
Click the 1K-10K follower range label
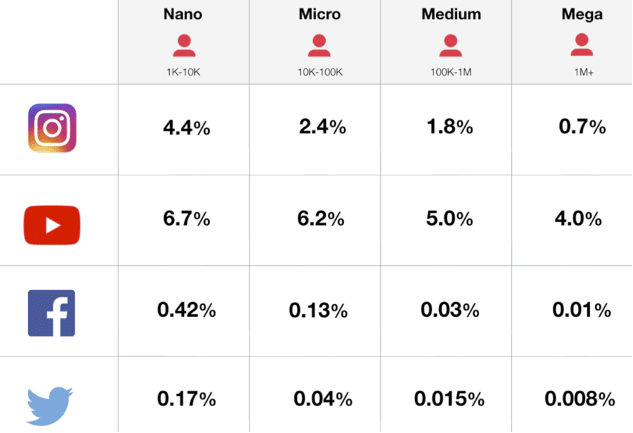pos(184,72)
